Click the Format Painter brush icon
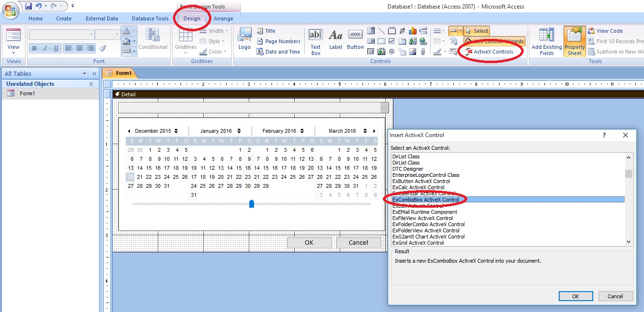The image size is (644, 312). click(102, 48)
